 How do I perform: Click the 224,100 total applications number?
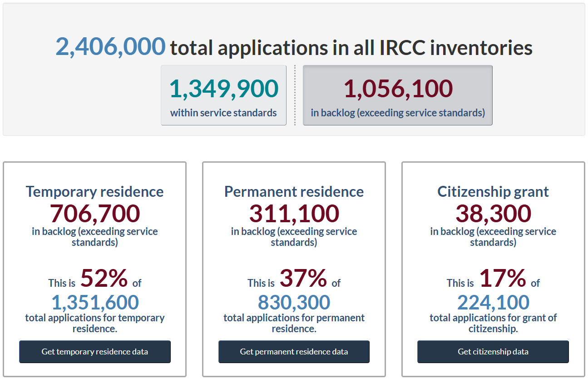point(493,302)
